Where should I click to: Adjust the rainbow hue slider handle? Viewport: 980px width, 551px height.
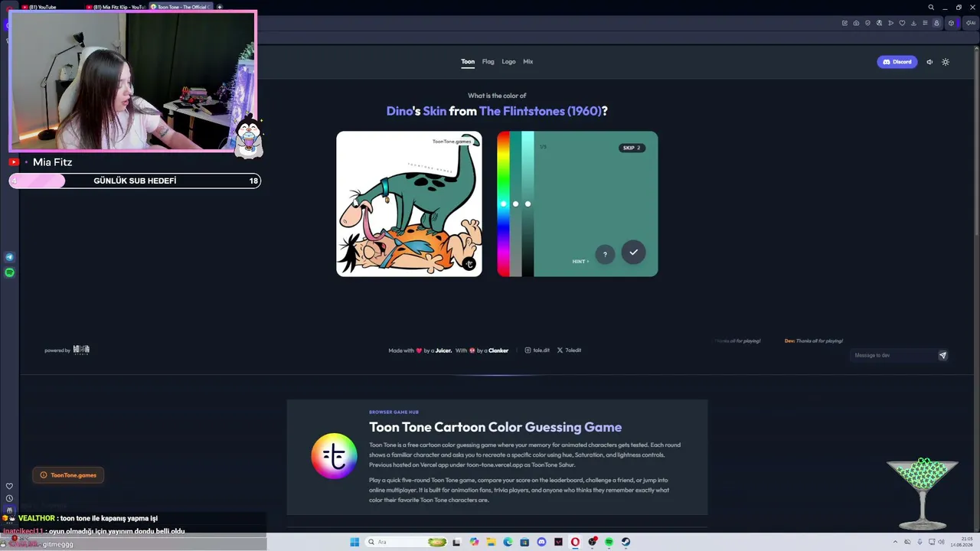503,204
